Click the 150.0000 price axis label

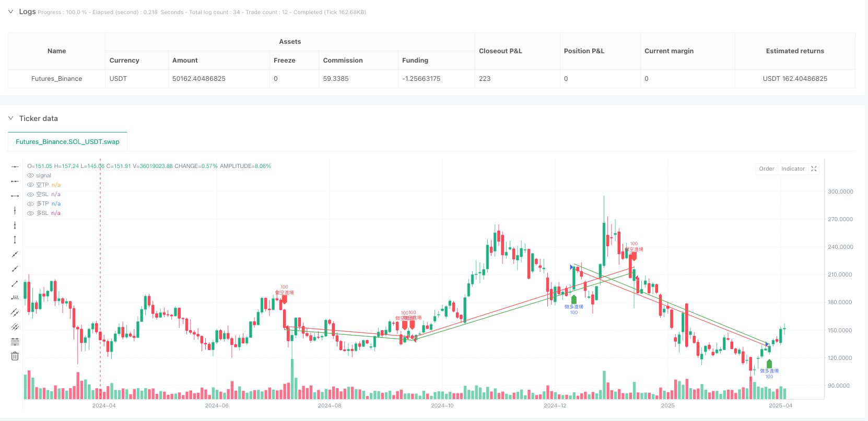point(840,330)
